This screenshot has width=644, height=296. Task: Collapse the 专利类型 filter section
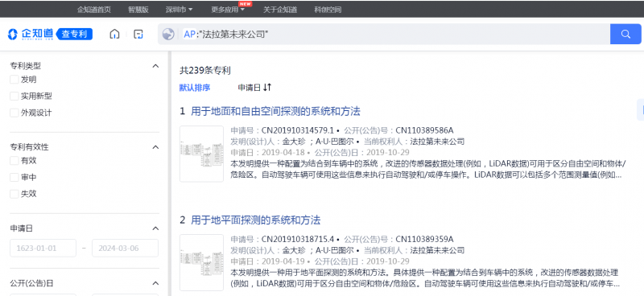pyautogui.click(x=155, y=66)
